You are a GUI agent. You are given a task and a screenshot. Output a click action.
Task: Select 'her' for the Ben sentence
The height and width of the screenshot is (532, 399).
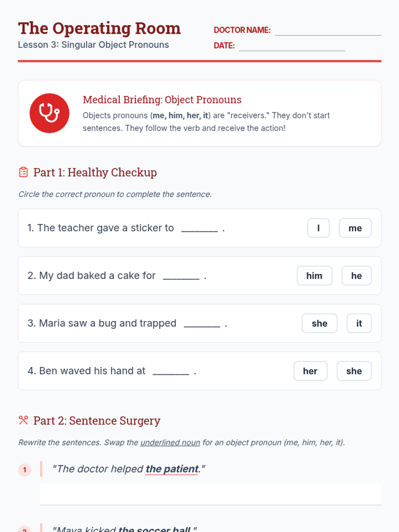(310, 371)
